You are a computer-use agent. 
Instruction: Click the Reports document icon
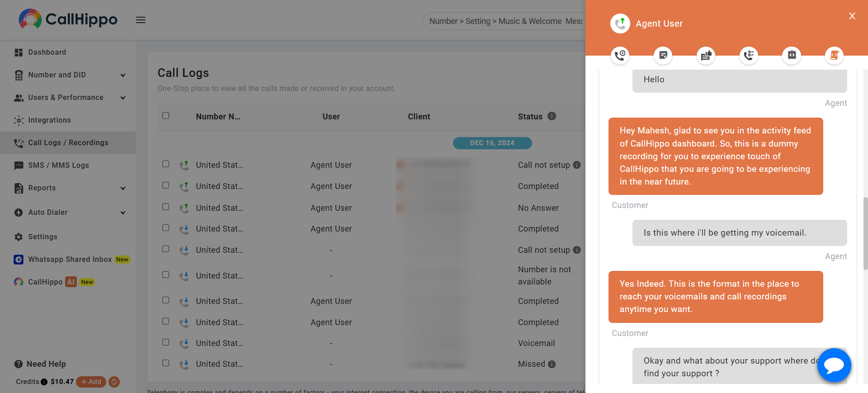pos(19,188)
